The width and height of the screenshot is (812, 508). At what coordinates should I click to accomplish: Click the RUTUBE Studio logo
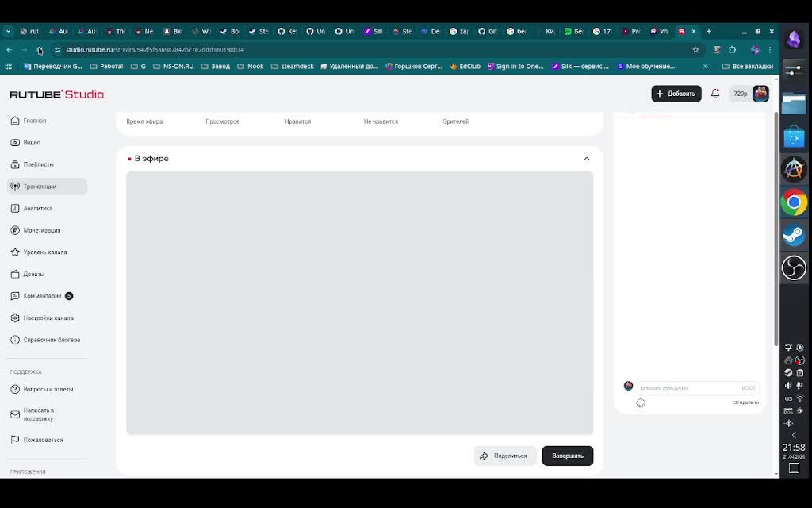click(x=57, y=94)
